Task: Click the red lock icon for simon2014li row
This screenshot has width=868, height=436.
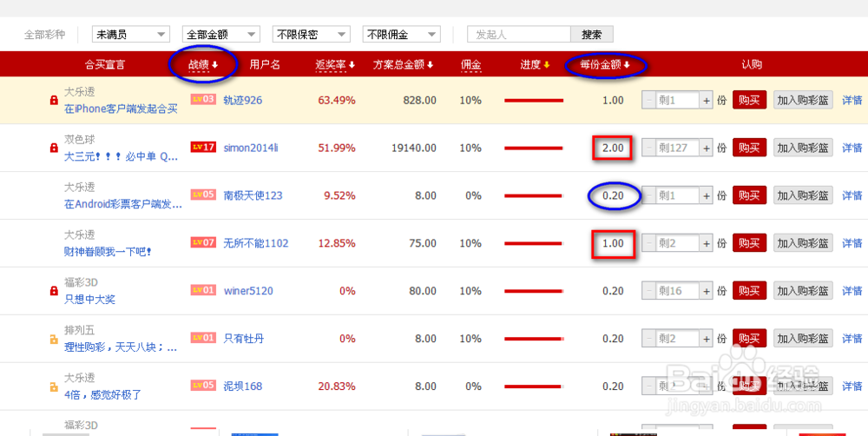Action: coord(54,148)
